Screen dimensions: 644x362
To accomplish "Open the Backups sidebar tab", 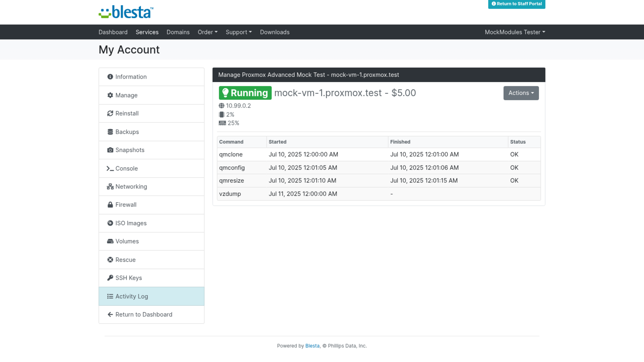I will point(152,132).
